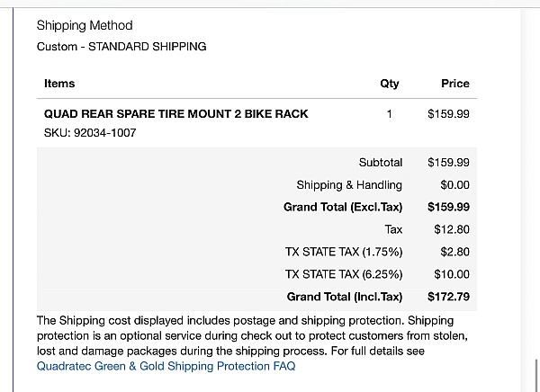
Task: Open the Quadratec Shipping Protection FAQ link
Action: (x=166, y=366)
